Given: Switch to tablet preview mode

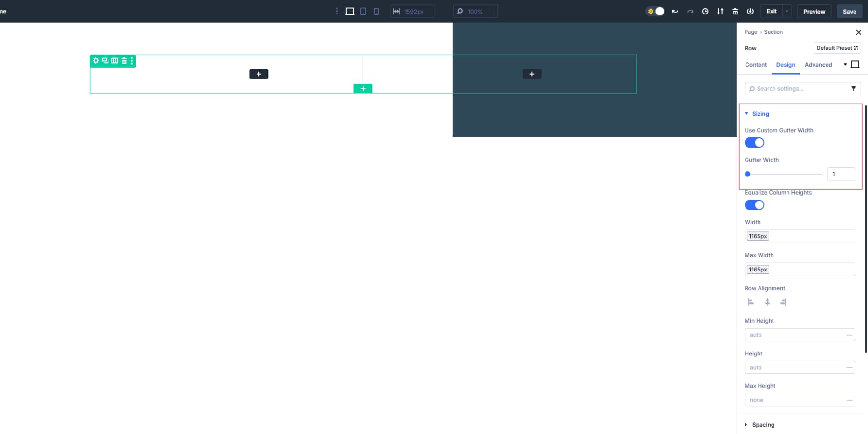Looking at the screenshot, I should 362,11.
